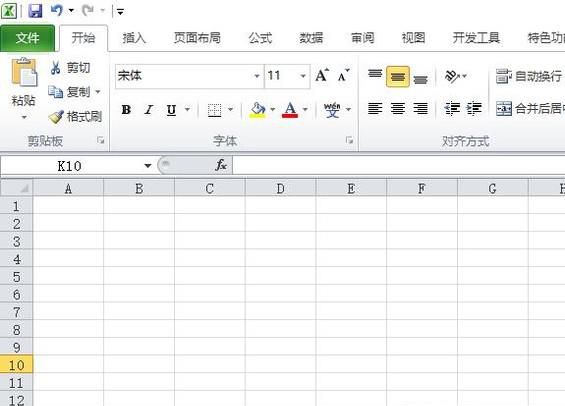Image resolution: width=565 pixels, height=406 pixels.
Task: Click the 合并后居中 merge and center button
Action: tap(530, 108)
